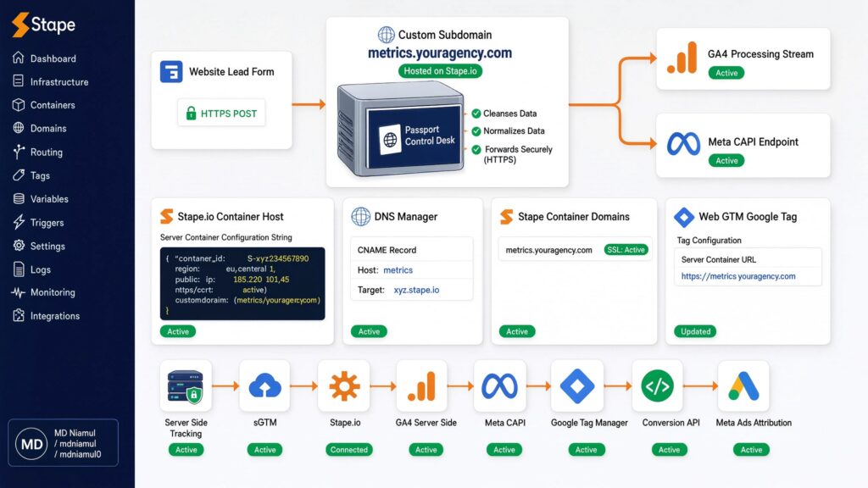Open the Domains section
Screen dimensions: 868x488
39,129
